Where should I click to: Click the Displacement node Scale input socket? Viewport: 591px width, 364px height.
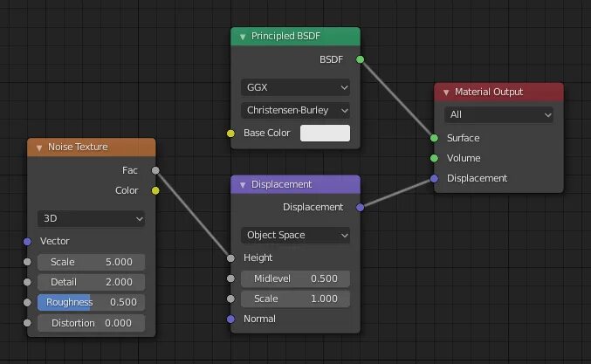230,299
